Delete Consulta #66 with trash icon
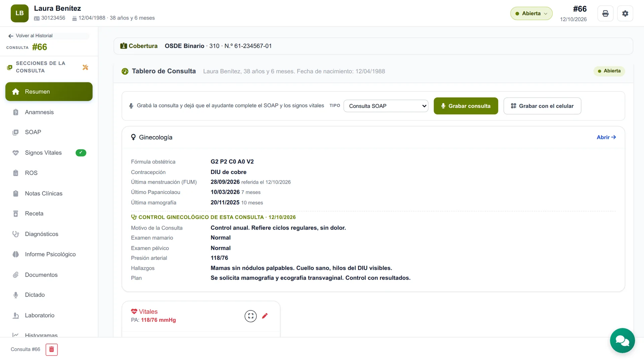644x362 pixels. (x=52, y=349)
